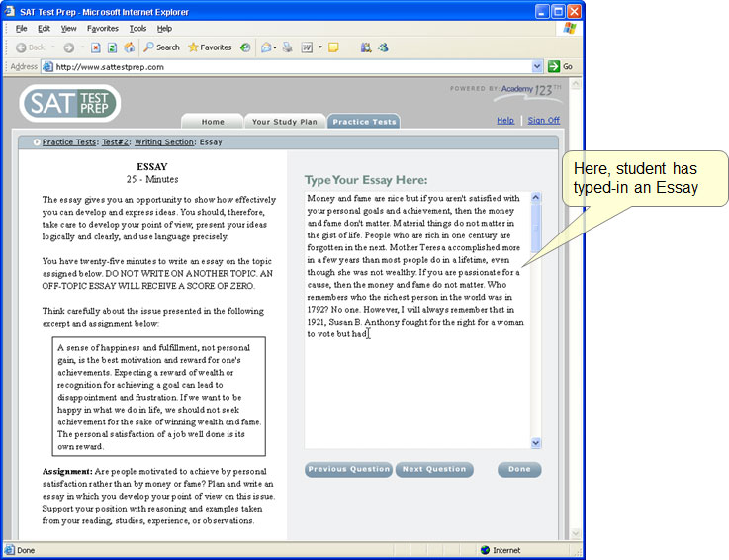Click inside the essay text area
The width and height of the screenshot is (729, 560).
click(417, 320)
